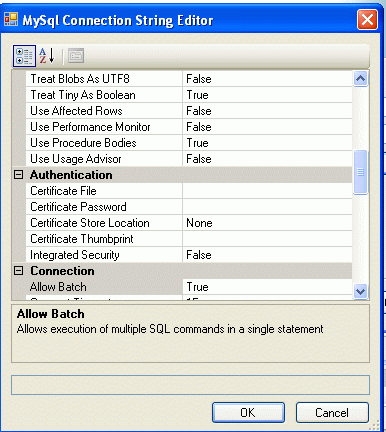The height and width of the screenshot is (432, 386).
Task: Click the True value for Allow Batch
Action: 267,287
